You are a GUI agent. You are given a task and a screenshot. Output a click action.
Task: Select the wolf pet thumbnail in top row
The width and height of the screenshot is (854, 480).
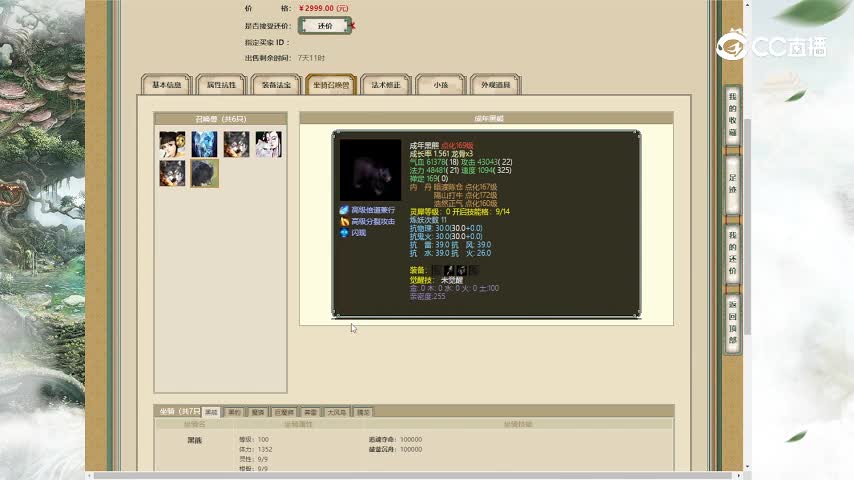point(236,144)
